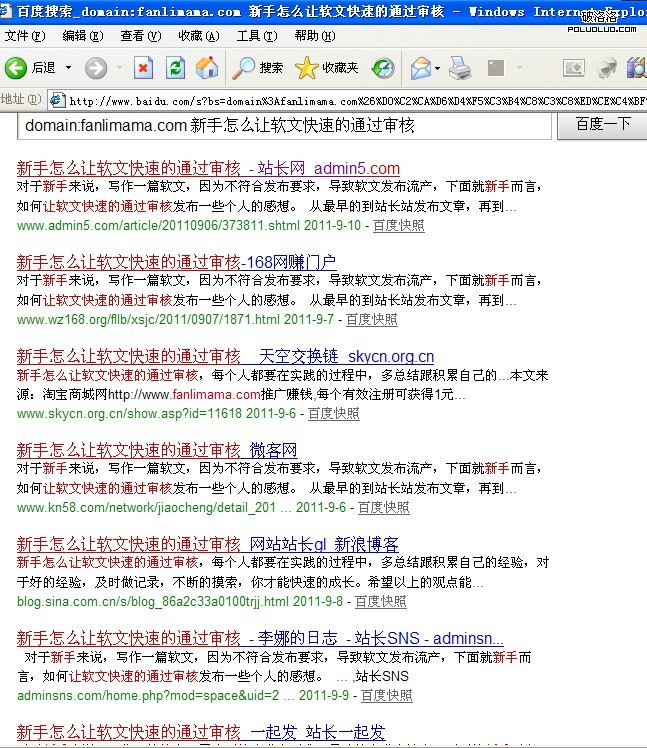Image resolution: width=647 pixels, height=748 pixels.
Task: Click the green Back arrow icon
Action: pyautogui.click(x=16, y=68)
